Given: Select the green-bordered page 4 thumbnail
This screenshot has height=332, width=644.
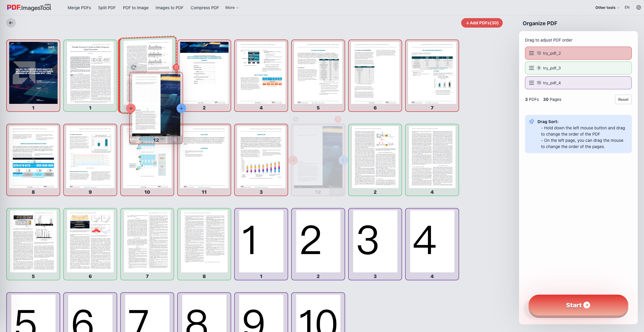Looking at the screenshot, I should (432, 160).
